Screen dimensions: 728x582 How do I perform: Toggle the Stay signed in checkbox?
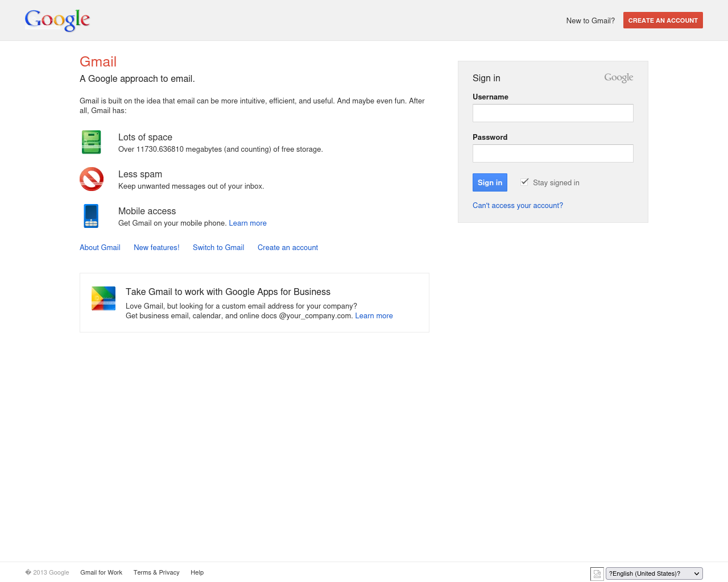524,182
